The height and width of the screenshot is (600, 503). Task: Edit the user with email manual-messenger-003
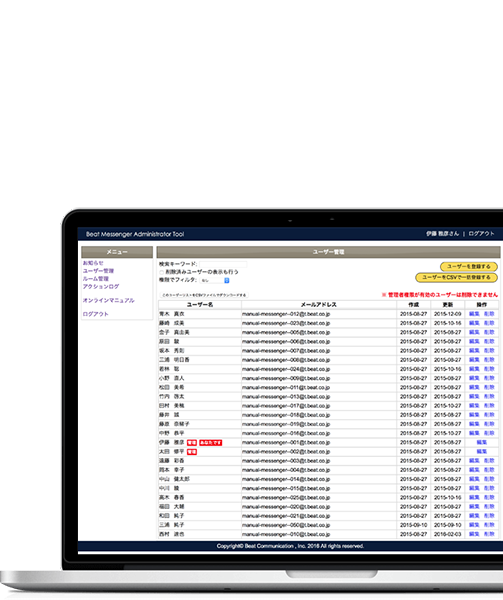click(474, 461)
